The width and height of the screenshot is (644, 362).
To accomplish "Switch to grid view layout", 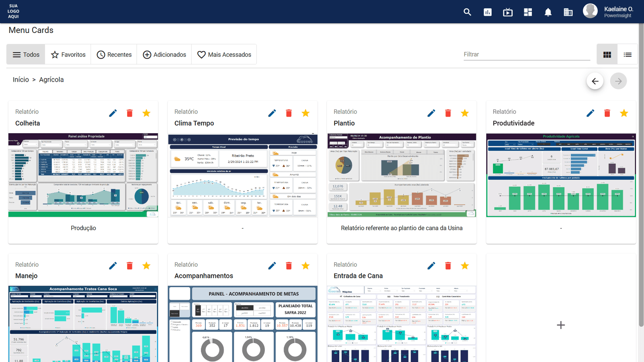I will 607,55.
